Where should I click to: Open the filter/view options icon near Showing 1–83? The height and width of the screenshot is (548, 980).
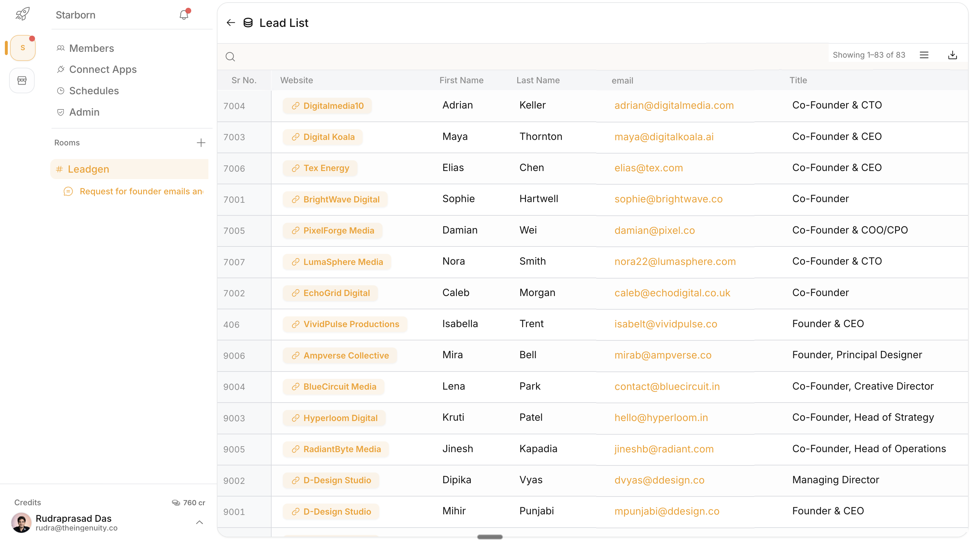[x=925, y=55]
